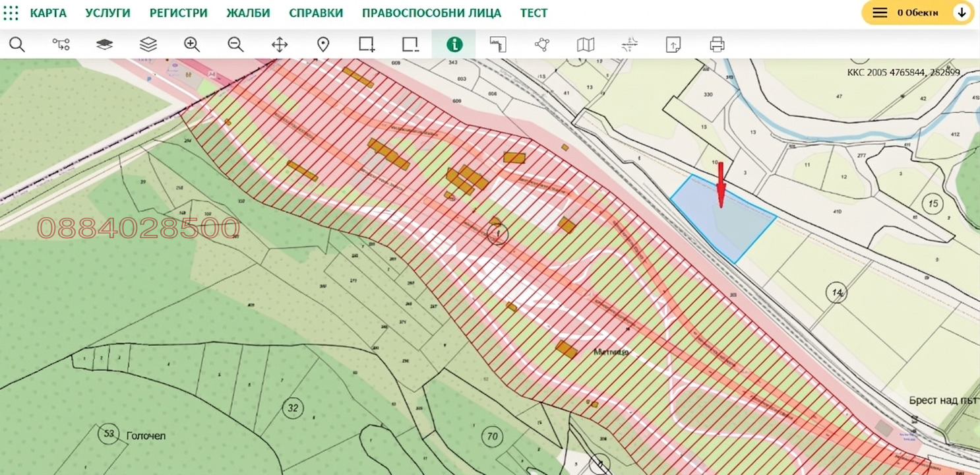Screen dimensions: 980x475
Task: Open the apps grid icon beside КАРТА
Action: pos(11,13)
